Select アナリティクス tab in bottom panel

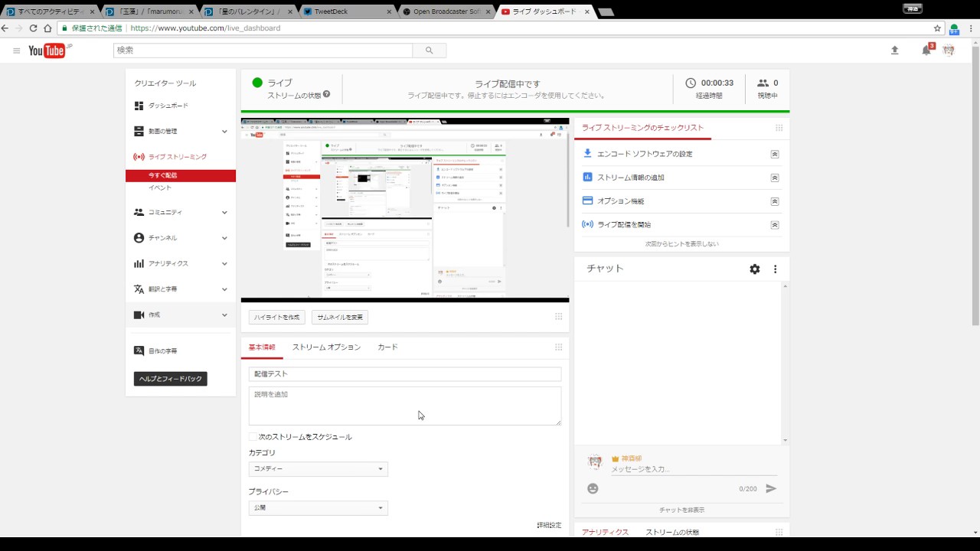click(x=605, y=532)
